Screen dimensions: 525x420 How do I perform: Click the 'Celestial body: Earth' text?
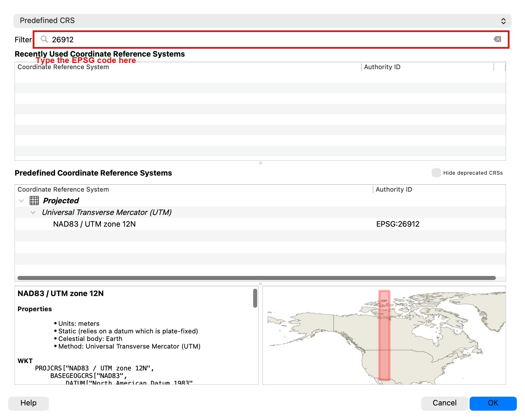[90, 339]
